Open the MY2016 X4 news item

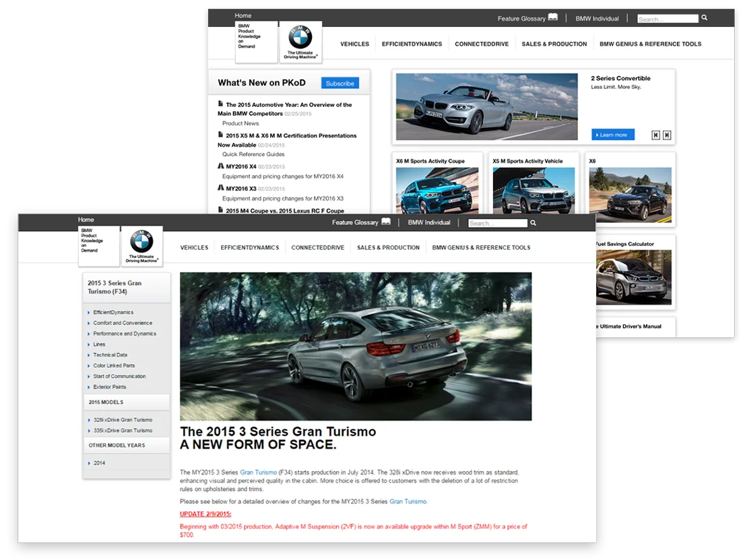tap(241, 166)
